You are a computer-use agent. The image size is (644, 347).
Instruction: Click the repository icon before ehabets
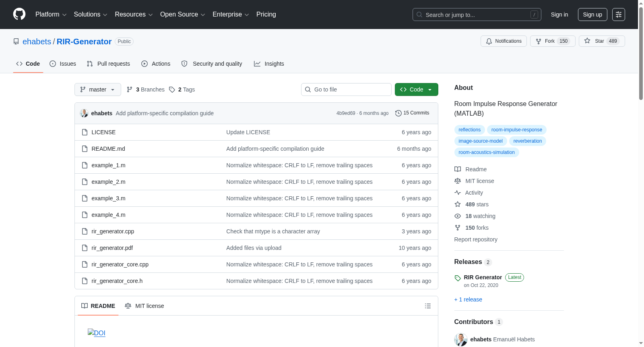coord(16,42)
